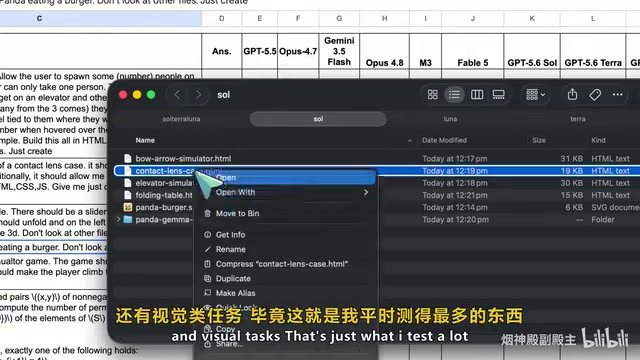Click the Gemini 3.5 Flash header cell
The height and width of the screenshot is (360, 640).
click(339, 51)
